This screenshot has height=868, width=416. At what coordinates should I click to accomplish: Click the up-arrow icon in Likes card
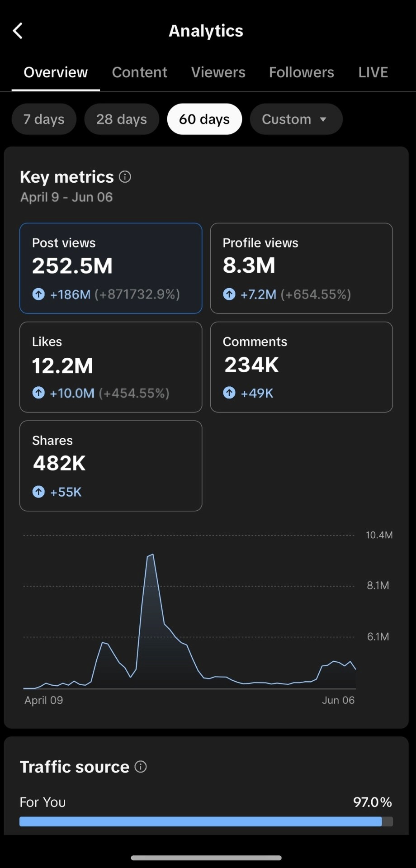click(38, 393)
